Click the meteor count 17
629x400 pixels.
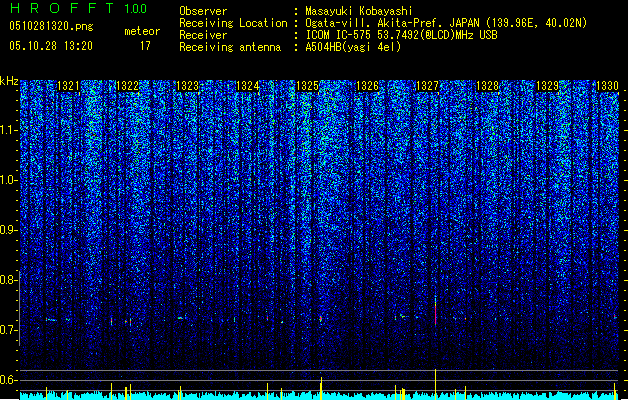(145, 46)
